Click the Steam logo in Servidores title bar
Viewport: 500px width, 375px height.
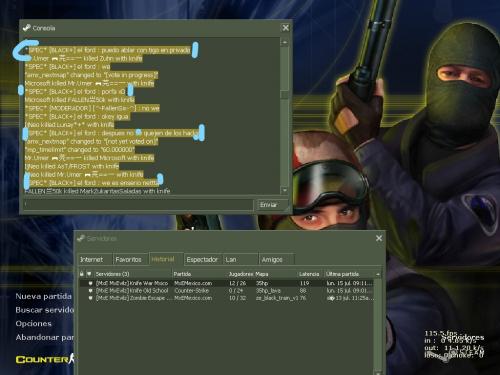point(81,238)
